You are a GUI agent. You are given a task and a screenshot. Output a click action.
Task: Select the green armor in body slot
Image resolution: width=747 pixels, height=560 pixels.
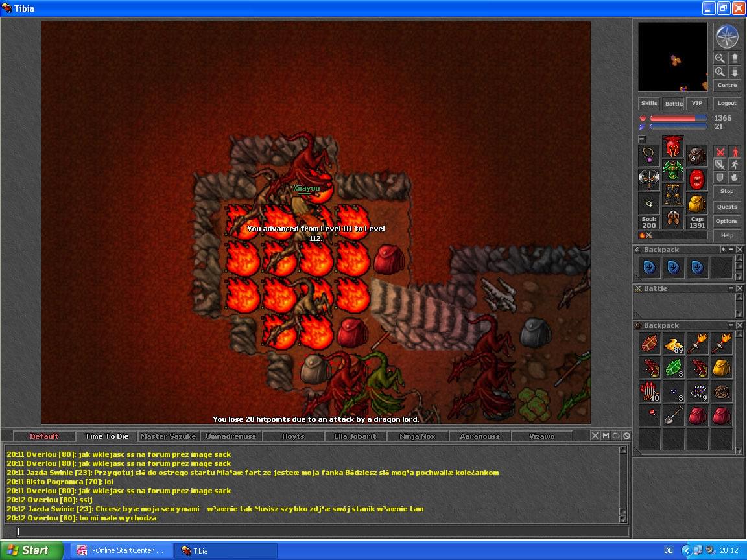tap(672, 170)
